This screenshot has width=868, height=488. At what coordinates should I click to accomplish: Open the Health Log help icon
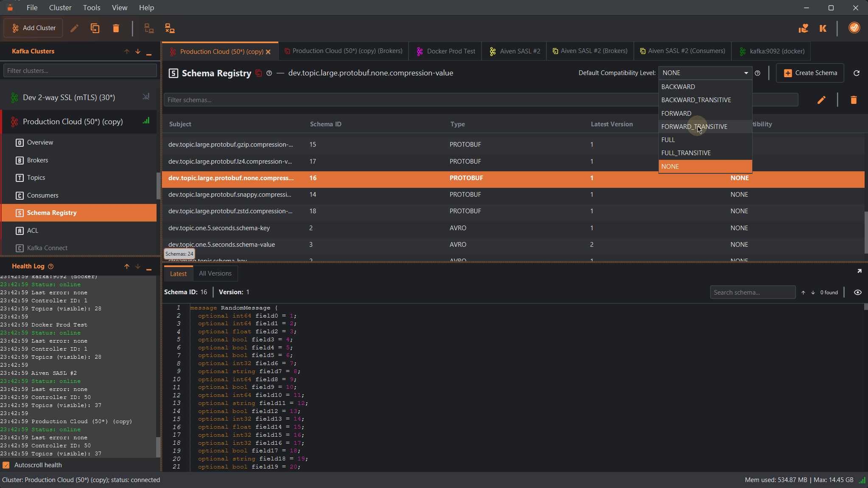tap(51, 266)
